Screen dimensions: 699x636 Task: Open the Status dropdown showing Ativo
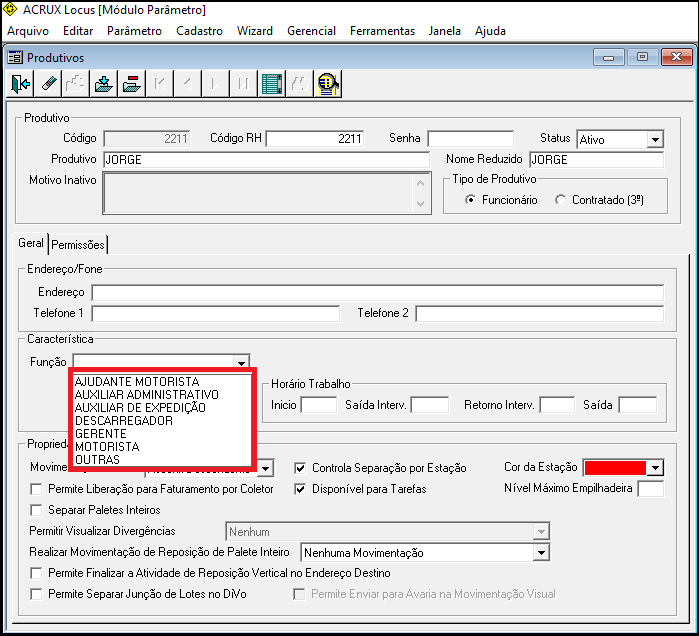click(655, 140)
